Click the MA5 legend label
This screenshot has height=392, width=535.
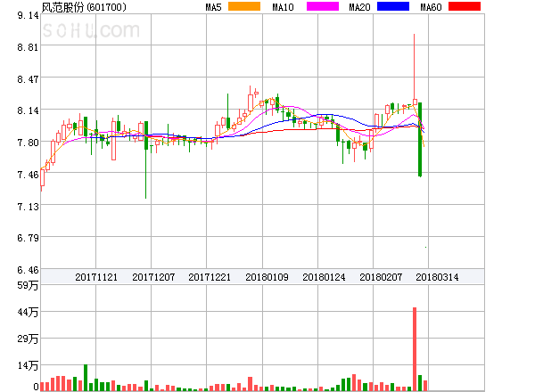point(214,7)
